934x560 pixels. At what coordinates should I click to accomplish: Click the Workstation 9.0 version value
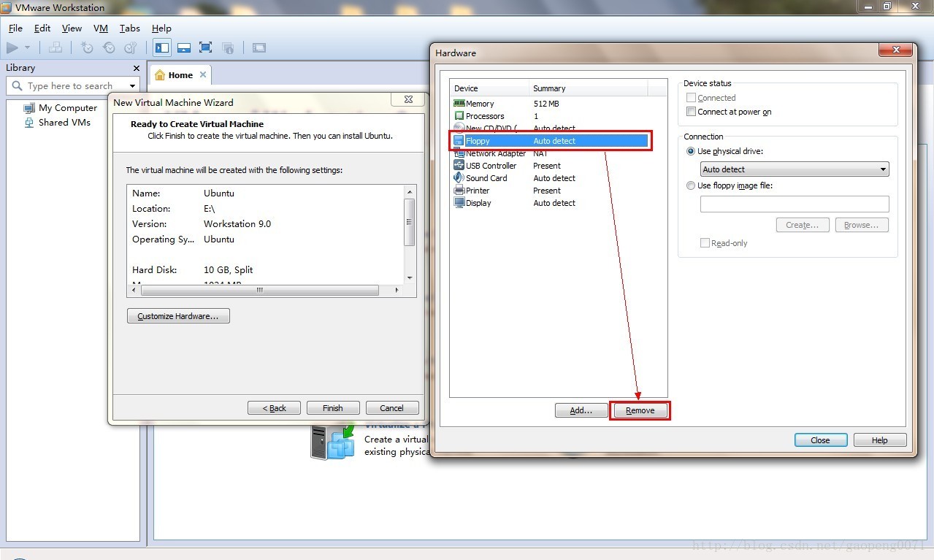click(x=237, y=224)
